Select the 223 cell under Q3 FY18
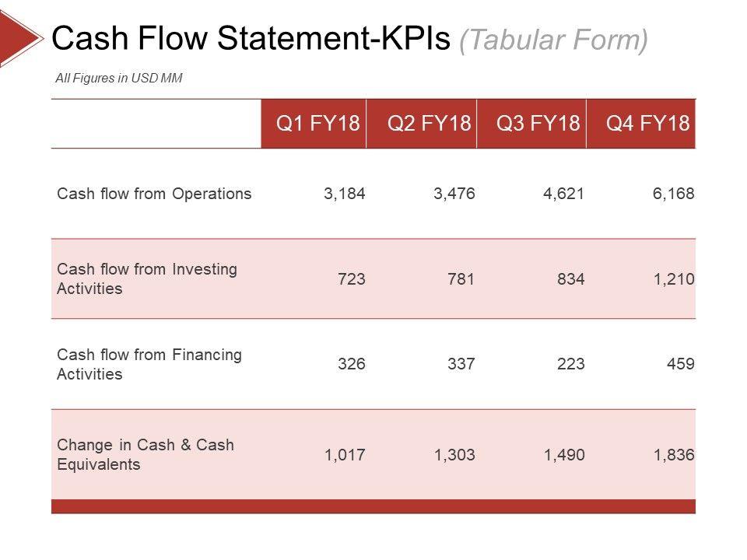 click(x=571, y=364)
